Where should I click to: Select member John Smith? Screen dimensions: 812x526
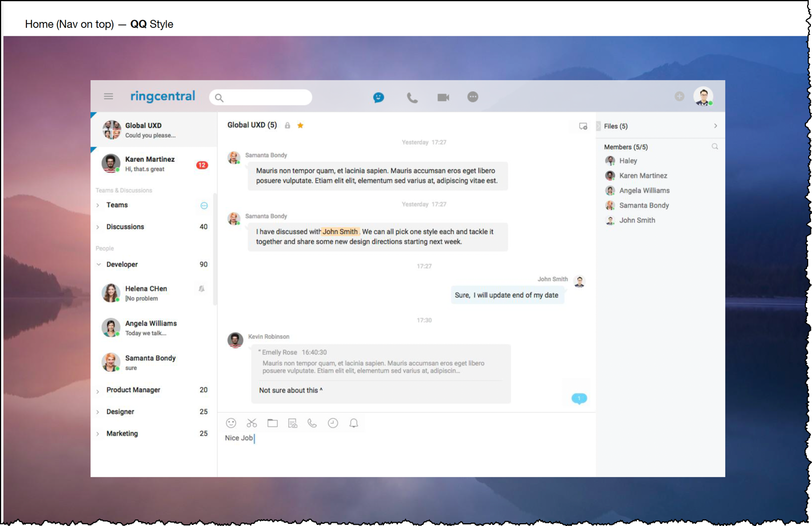(x=630, y=220)
